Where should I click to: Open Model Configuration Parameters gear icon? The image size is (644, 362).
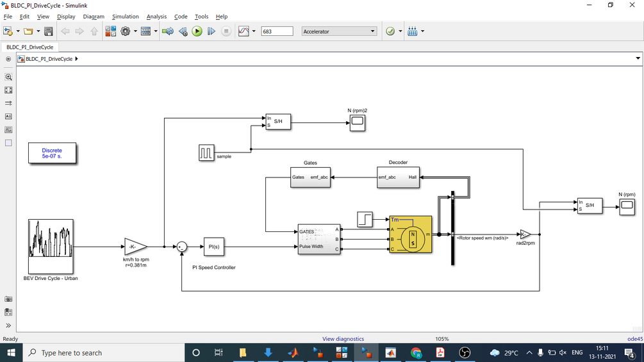point(125,31)
